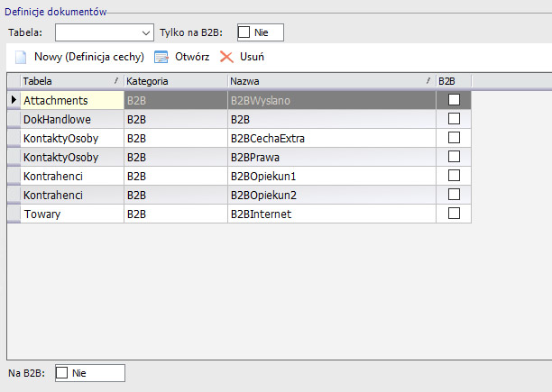
Task: Check B2B box for B2BCechaExtra row
Action: [x=454, y=138]
